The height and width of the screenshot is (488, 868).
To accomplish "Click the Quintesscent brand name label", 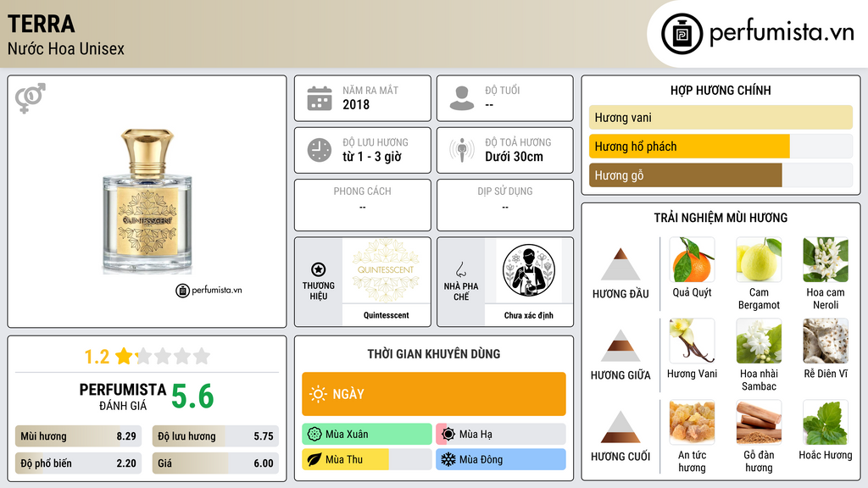I will [387, 315].
